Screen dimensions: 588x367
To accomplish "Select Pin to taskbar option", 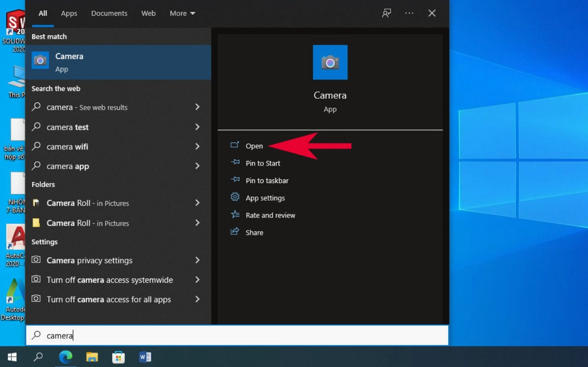I will (267, 181).
